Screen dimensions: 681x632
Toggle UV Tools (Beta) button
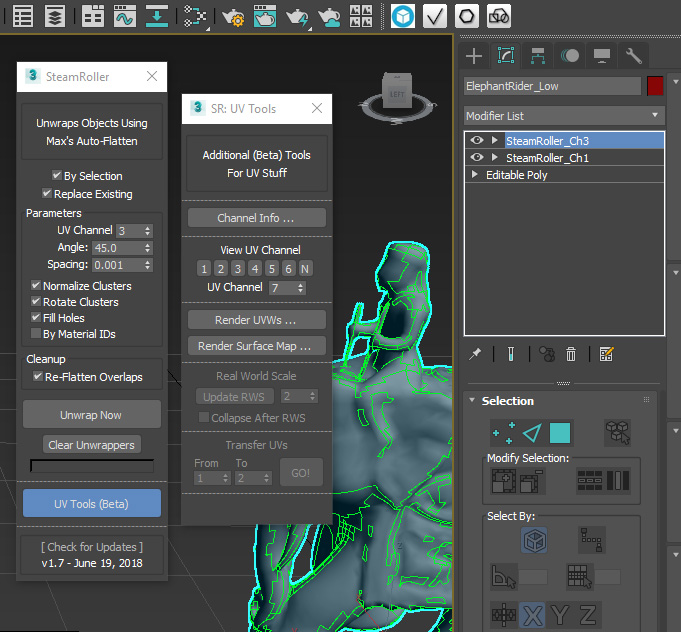[x=92, y=503]
